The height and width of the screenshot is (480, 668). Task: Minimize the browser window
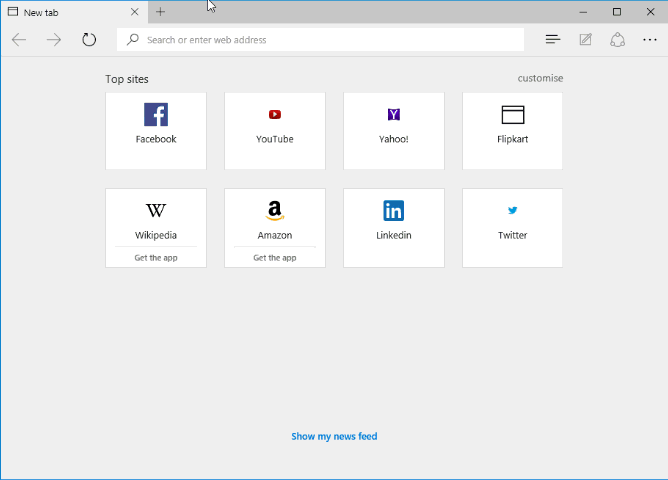click(x=583, y=12)
